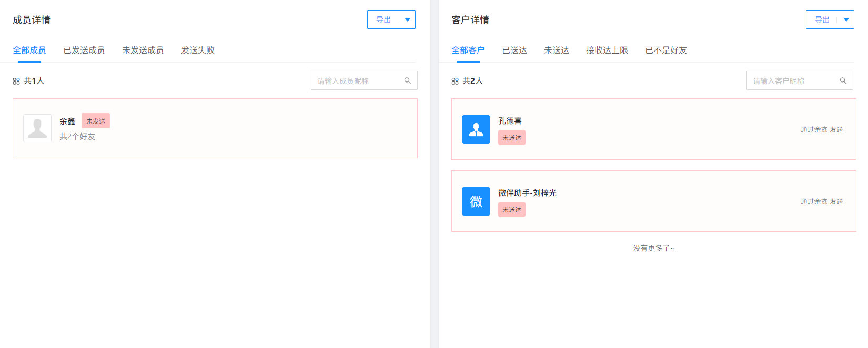The width and height of the screenshot is (868, 348).
Task: Click the grid icon beside 共2人
Action: (x=455, y=81)
